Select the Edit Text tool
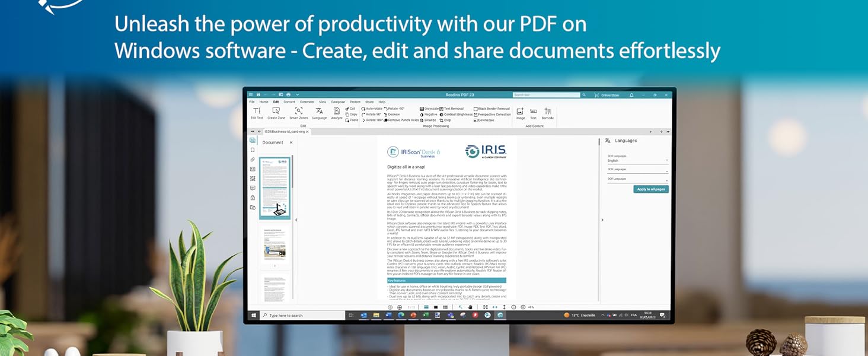This screenshot has height=356, width=868. point(257,113)
